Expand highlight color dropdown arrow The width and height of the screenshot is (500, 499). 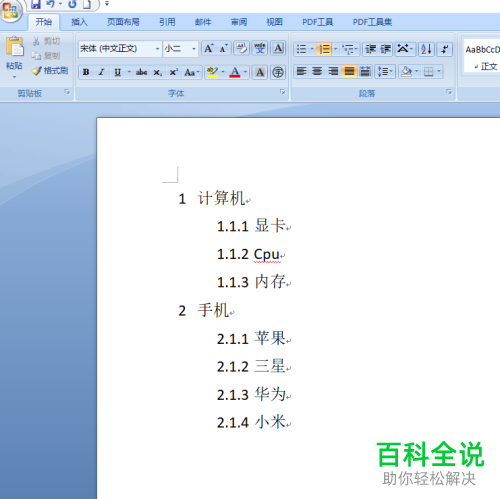pos(223,72)
